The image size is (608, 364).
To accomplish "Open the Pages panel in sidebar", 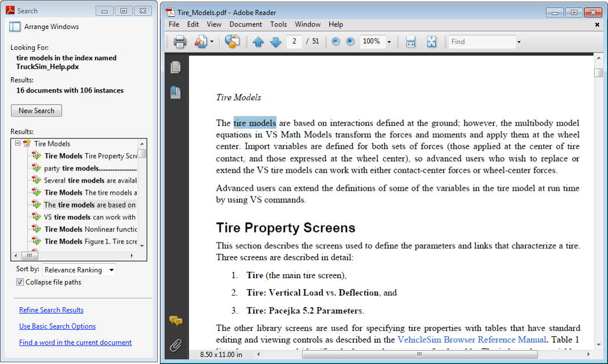I will (x=176, y=67).
